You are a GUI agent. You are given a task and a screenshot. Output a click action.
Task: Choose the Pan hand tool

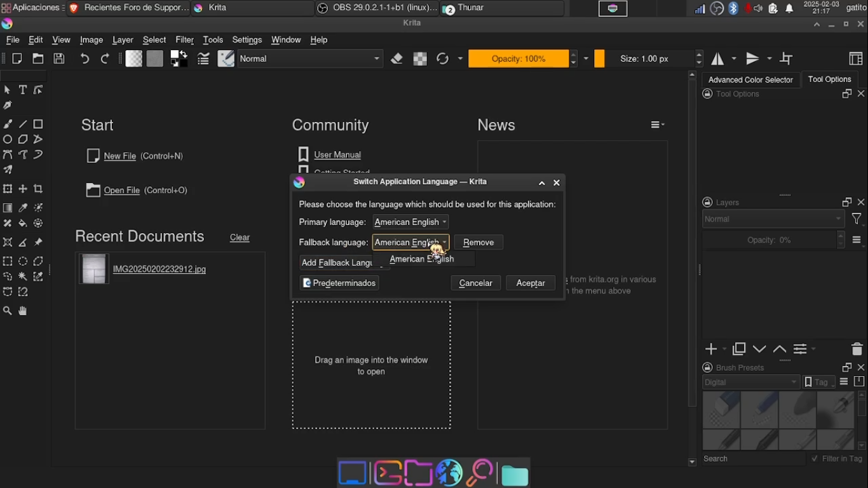click(x=23, y=311)
